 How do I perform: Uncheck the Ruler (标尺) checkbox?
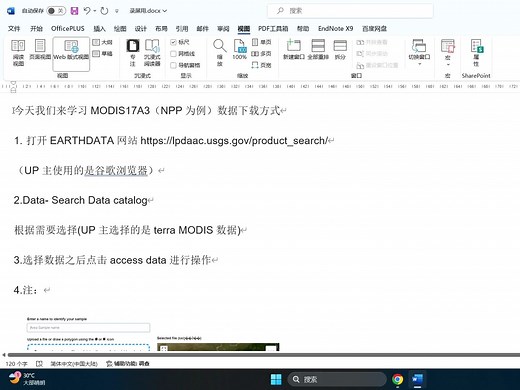click(x=173, y=42)
